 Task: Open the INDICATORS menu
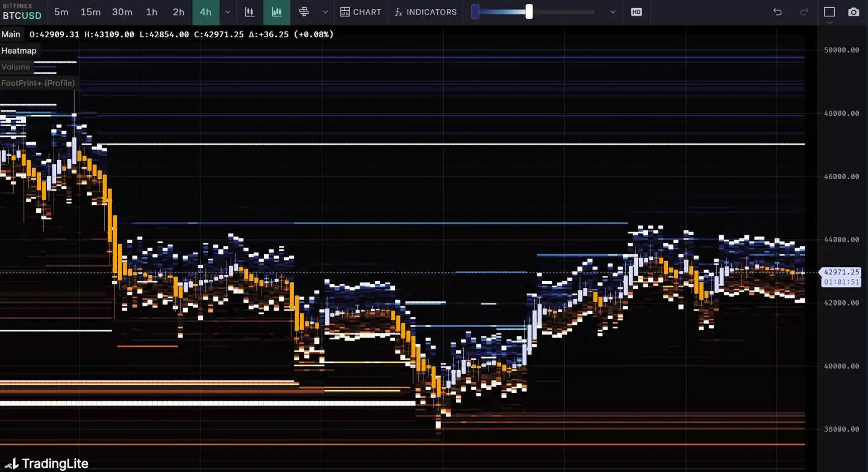(426, 12)
